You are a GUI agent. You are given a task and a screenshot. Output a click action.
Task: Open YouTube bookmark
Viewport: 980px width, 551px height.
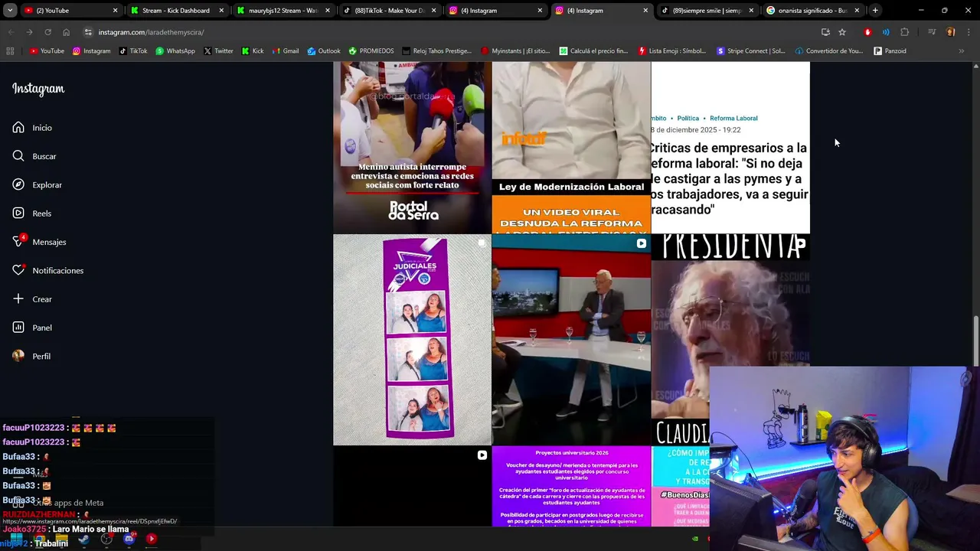47,51
